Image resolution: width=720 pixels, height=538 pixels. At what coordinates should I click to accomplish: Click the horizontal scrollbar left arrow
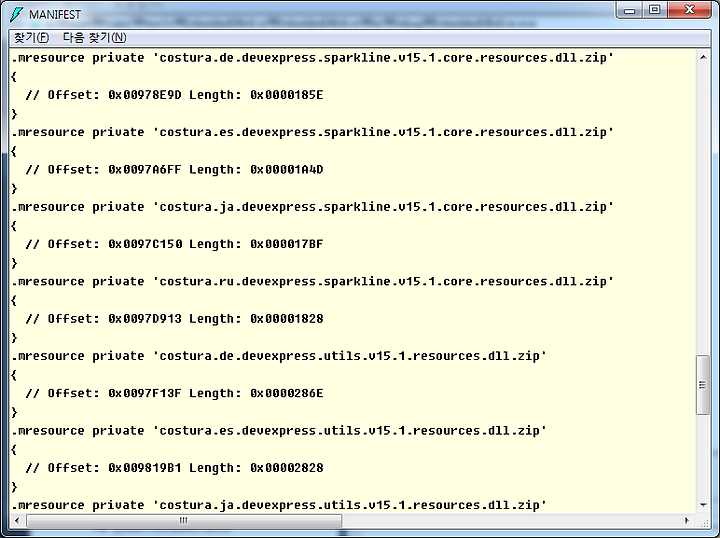[x=17, y=521]
